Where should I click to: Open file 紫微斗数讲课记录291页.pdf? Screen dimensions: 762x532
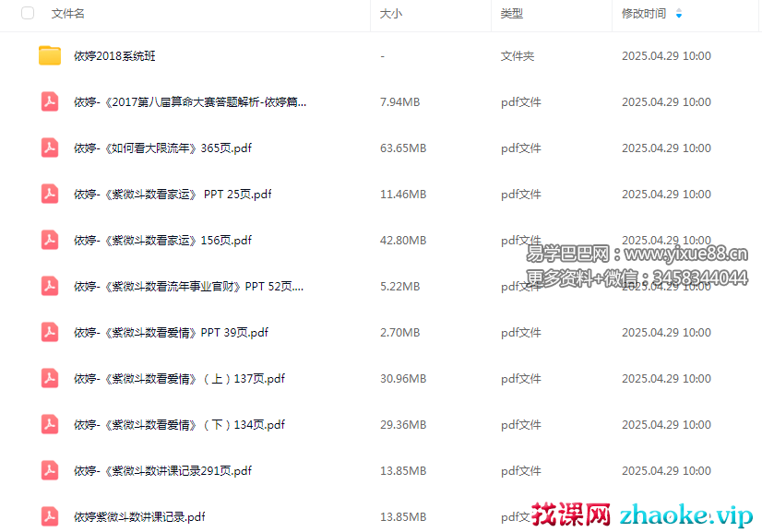tap(162, 471)
